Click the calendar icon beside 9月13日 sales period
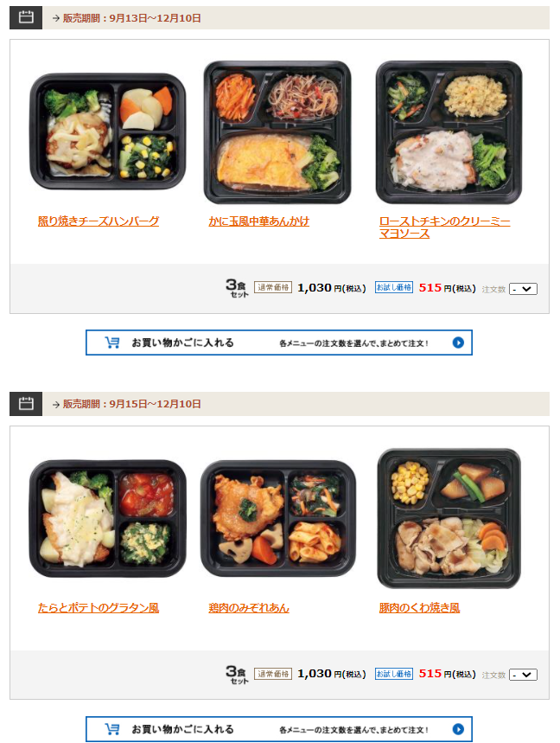The height and width of the screenshot is (743, 560). tap(26, 17)
